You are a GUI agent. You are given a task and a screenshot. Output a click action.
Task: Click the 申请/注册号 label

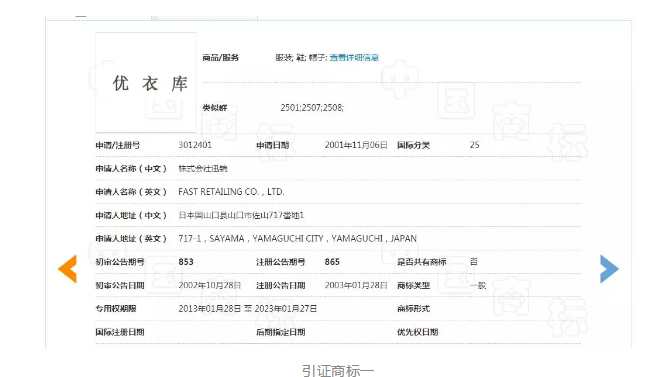[x=117, y=145]
